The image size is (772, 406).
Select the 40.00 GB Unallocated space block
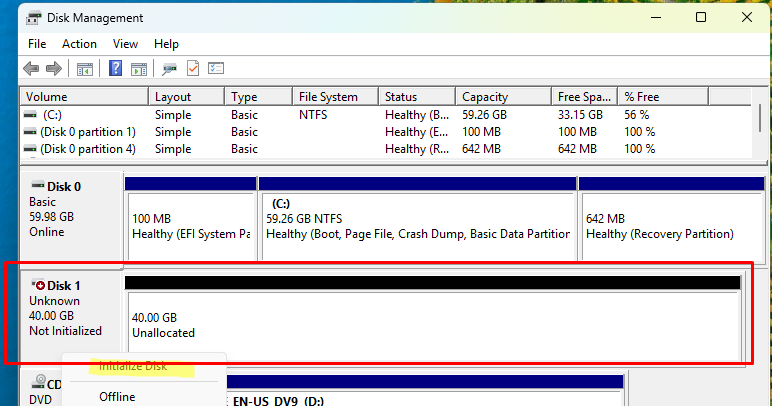coord(432,325)
